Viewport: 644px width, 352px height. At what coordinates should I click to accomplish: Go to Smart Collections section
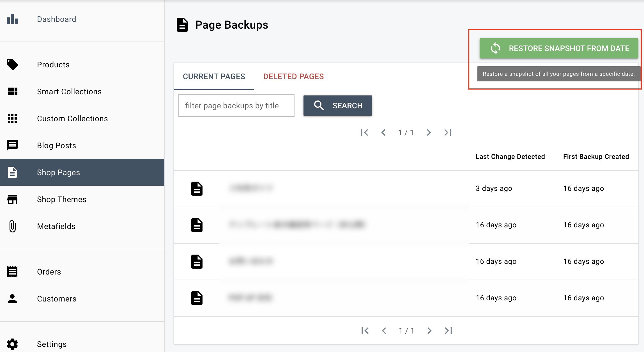82,92
